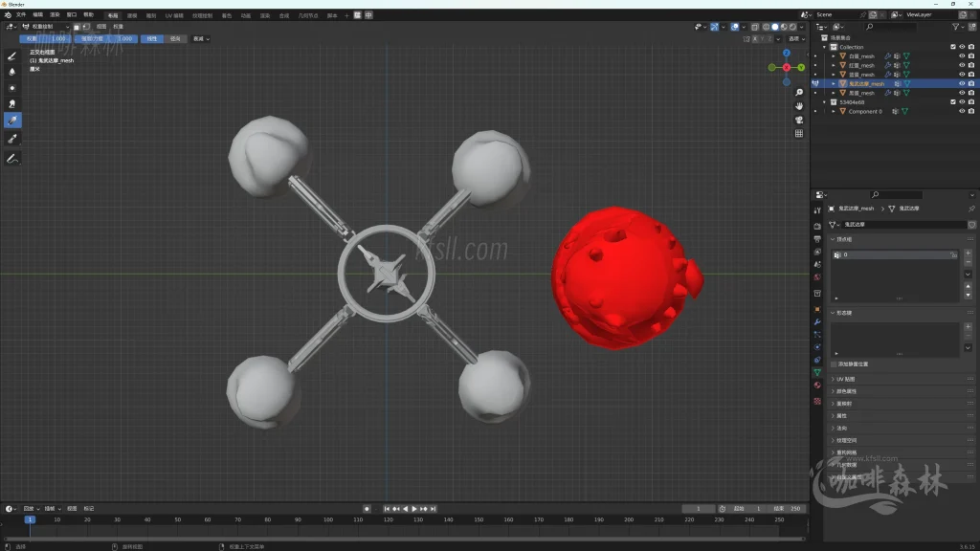This screenshot has width=980, height=551.
Task: Open the 权重绘制 mode dropdown
Action: [46, 27]
